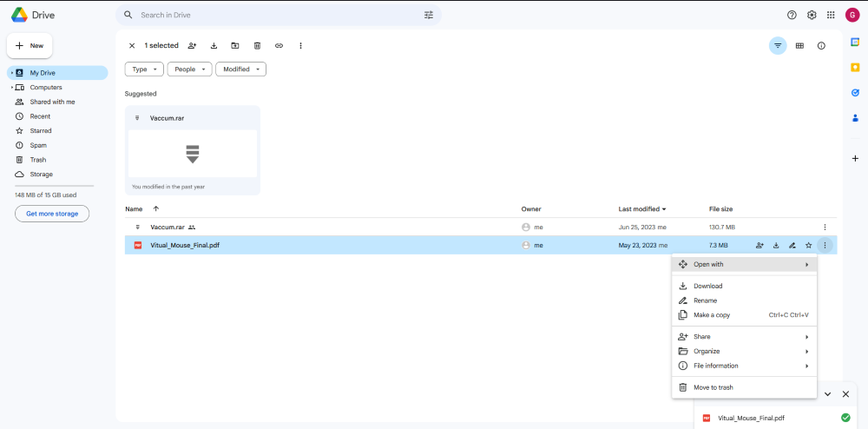Open the Settings gear icon
The width and height of the screenshot is (868, 429).
click(812, 15)
